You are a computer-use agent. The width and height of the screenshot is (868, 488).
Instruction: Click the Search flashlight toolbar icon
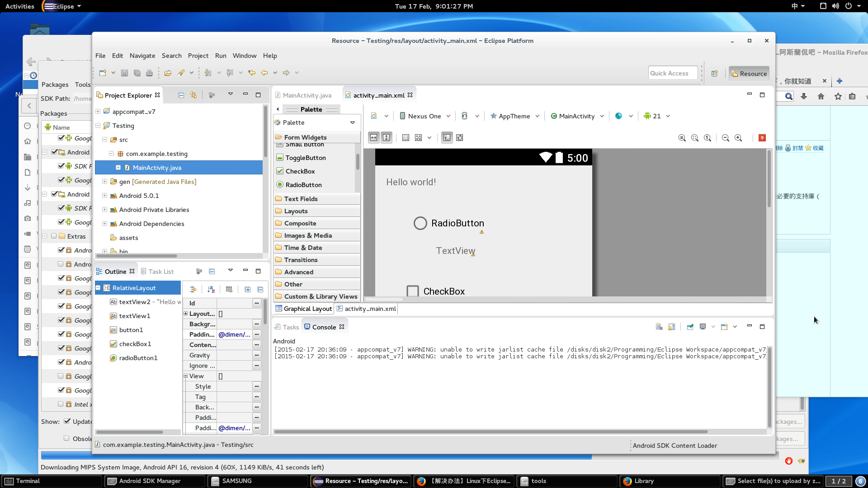(x=181, y=73)
